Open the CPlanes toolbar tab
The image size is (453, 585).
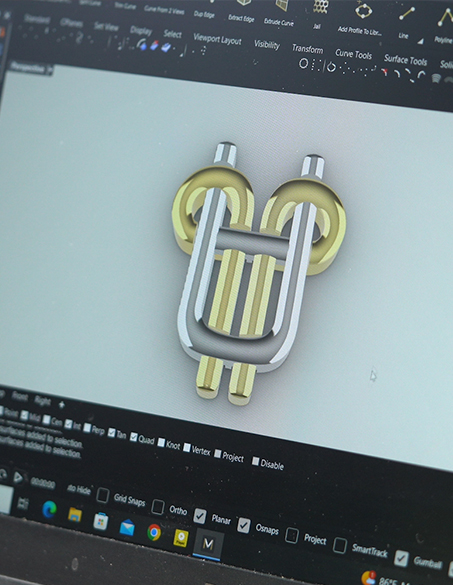pos(71,23)
